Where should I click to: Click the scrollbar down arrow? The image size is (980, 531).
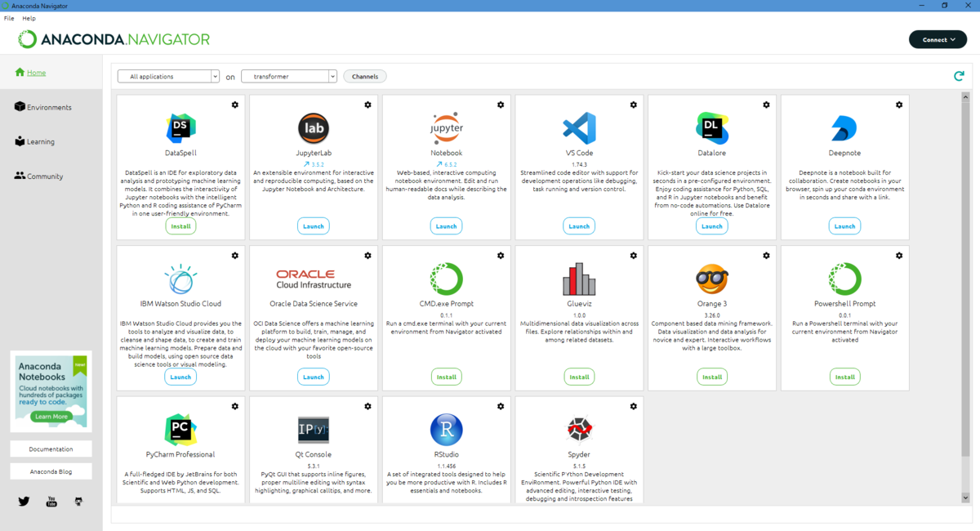coord(965,498)
